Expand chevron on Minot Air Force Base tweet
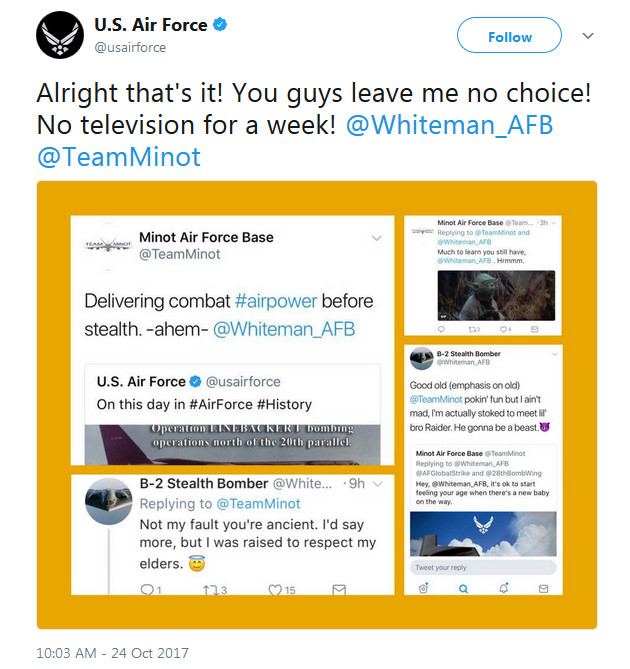 tap(376, 238)
